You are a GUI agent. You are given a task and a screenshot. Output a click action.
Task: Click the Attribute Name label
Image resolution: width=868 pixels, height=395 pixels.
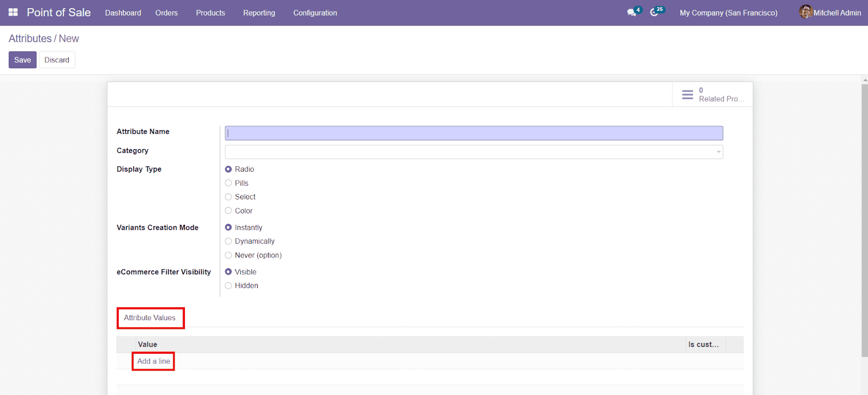point(143,132)
